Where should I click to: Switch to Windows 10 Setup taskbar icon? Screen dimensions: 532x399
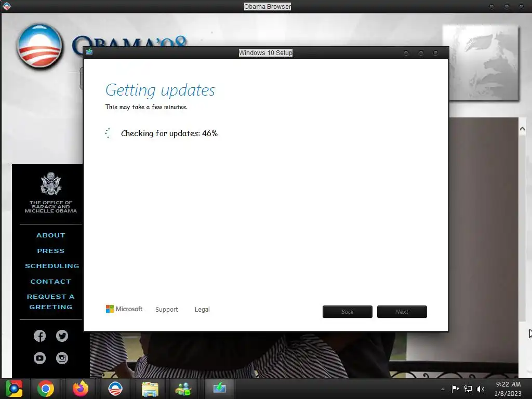[220, 388]
